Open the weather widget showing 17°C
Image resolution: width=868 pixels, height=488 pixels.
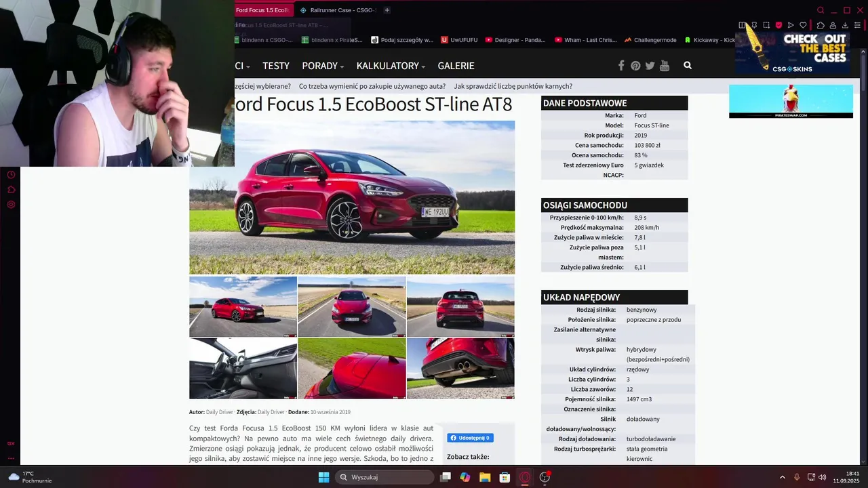pos(31,477)
